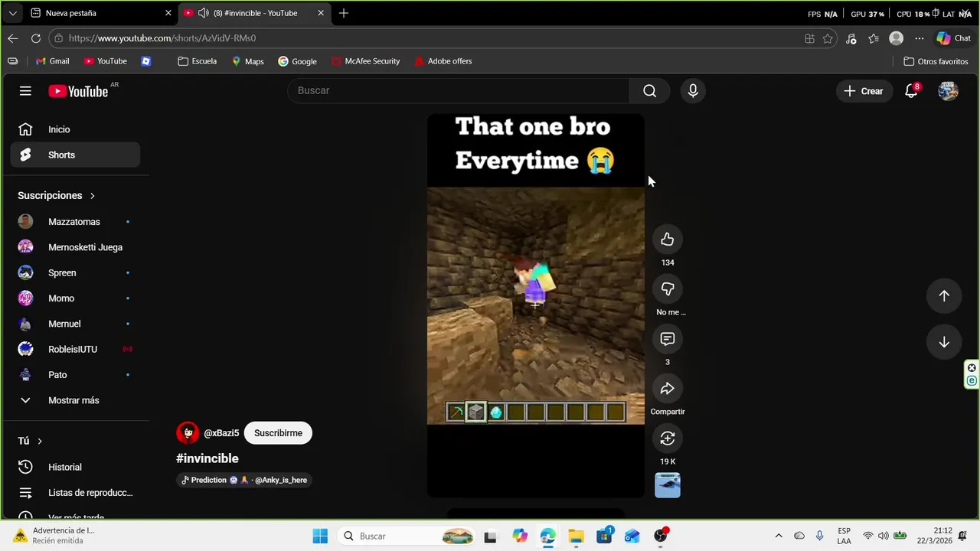This screenshot has height=551, width=980.
Task: Pause the playing Short video
Action: 536,306
